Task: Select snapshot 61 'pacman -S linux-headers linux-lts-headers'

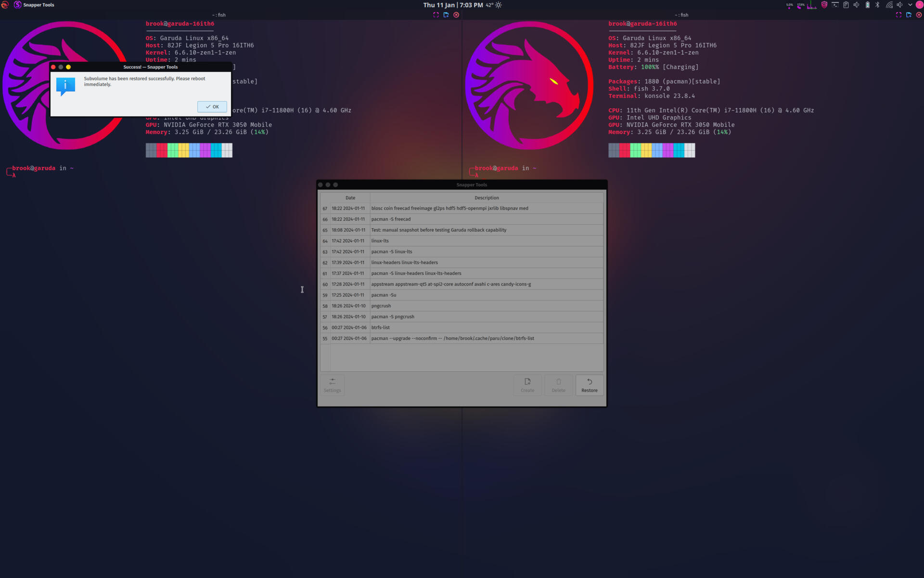Action: [x=462, y=273]
